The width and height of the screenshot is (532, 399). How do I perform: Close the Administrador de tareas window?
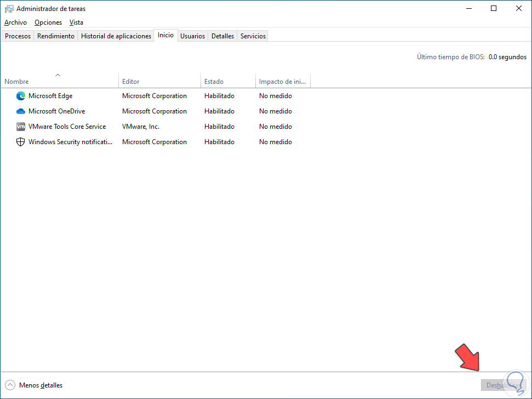[519, 8]
